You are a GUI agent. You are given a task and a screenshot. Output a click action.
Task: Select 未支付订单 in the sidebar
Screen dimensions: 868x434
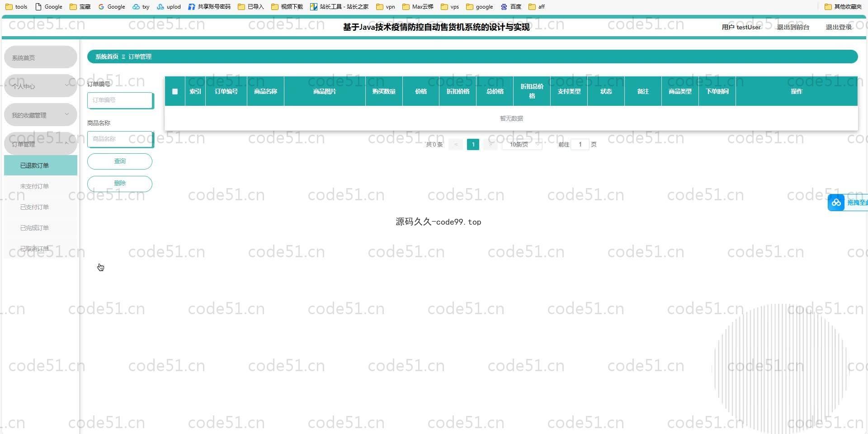pyautogui.click(x=41, y=186)
